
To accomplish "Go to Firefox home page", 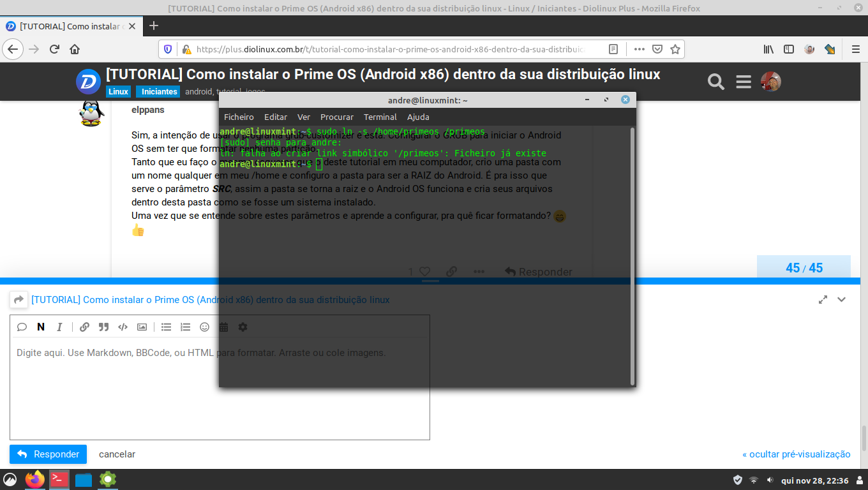I will coord(75,49).
